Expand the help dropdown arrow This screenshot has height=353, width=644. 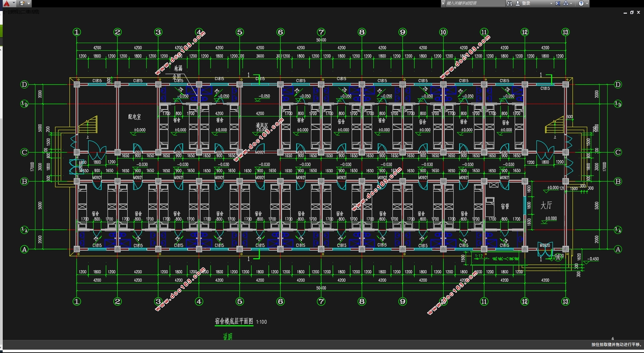pos(587,3)
